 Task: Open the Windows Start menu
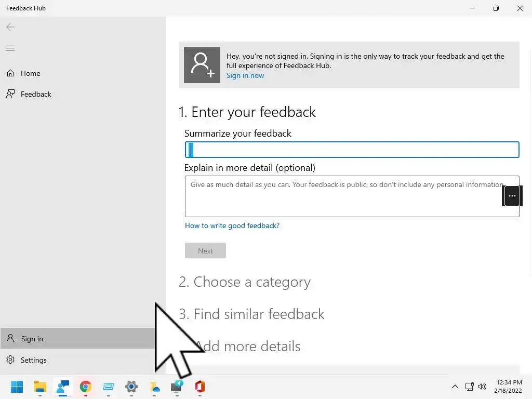[17, 387]
